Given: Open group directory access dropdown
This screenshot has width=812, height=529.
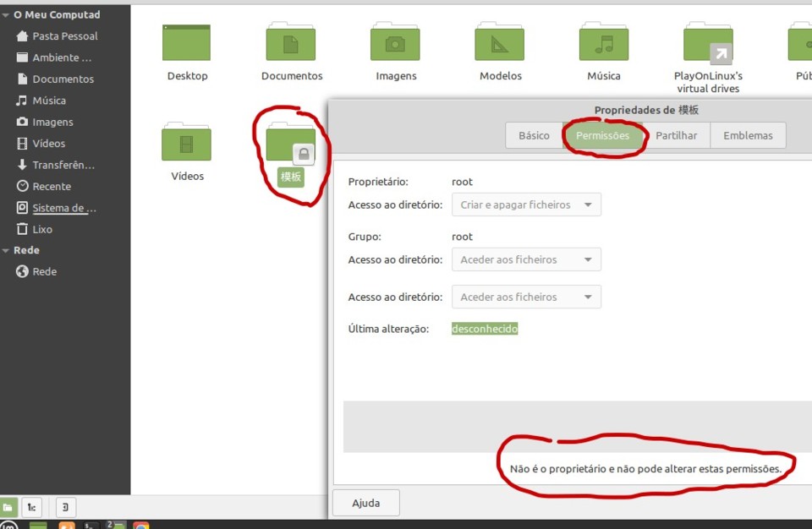Looking at the screenshot, I should point(526,259).
